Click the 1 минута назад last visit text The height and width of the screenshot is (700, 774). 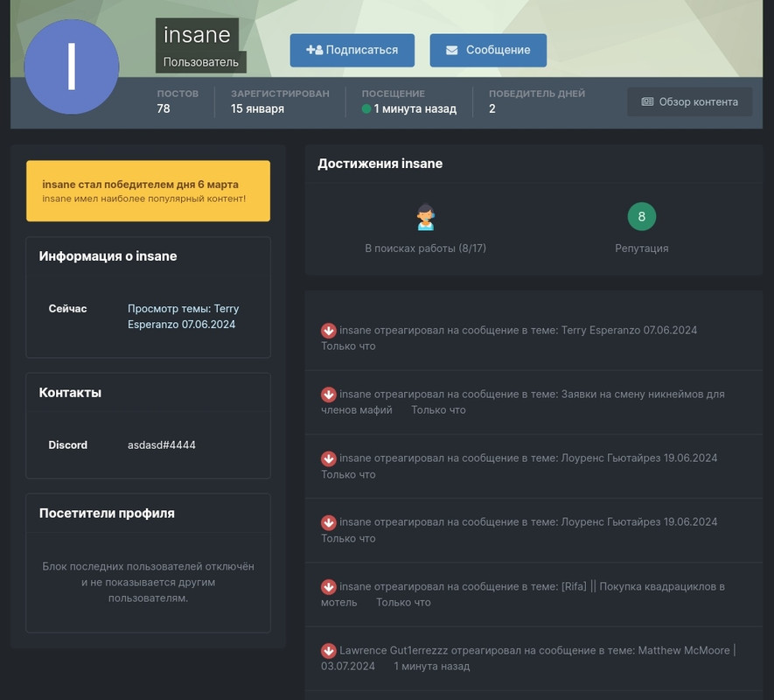[x=415, y=108]
